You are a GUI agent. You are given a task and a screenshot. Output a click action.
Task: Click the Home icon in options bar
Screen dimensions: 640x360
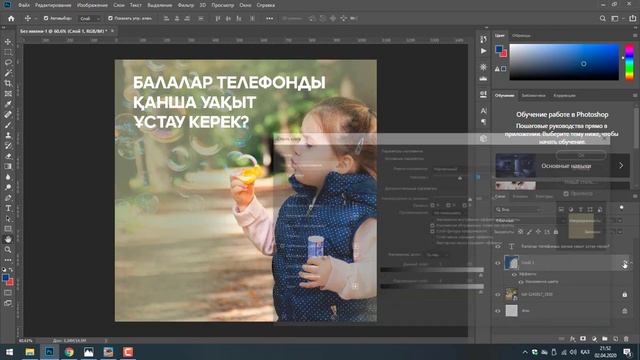pos(11,18)
